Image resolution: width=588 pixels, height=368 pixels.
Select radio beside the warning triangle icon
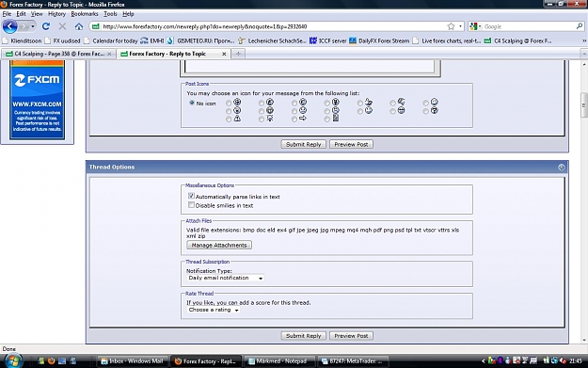229,119
